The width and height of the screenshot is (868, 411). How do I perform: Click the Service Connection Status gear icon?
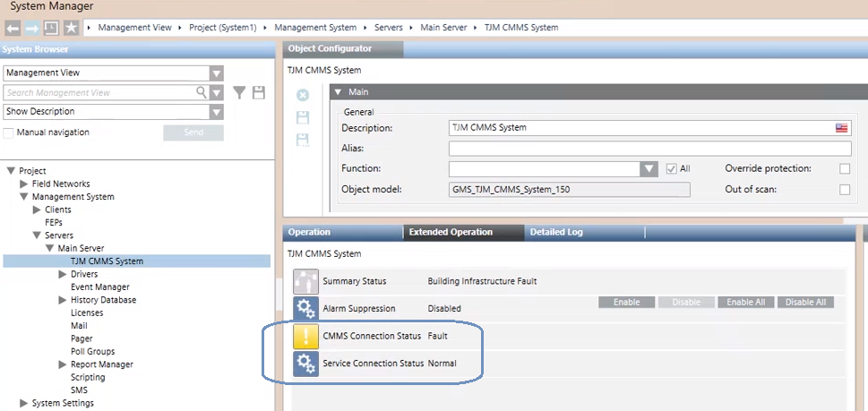click(305, 364)
